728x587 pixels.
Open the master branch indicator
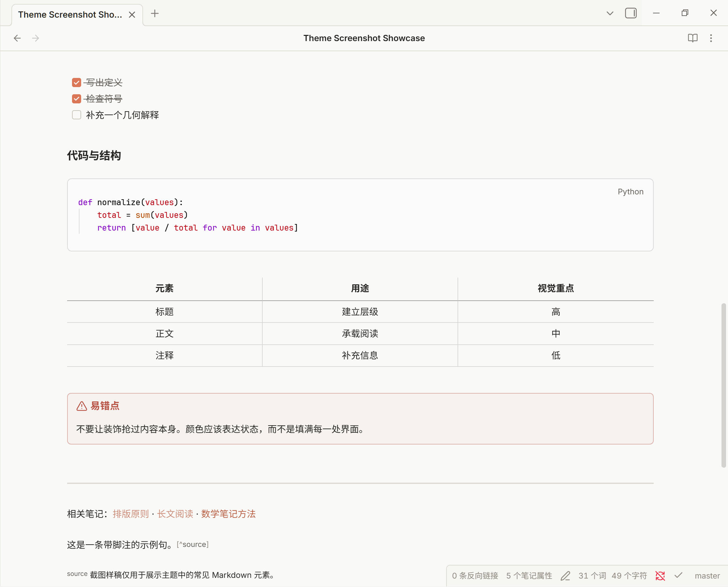[707, 576]
